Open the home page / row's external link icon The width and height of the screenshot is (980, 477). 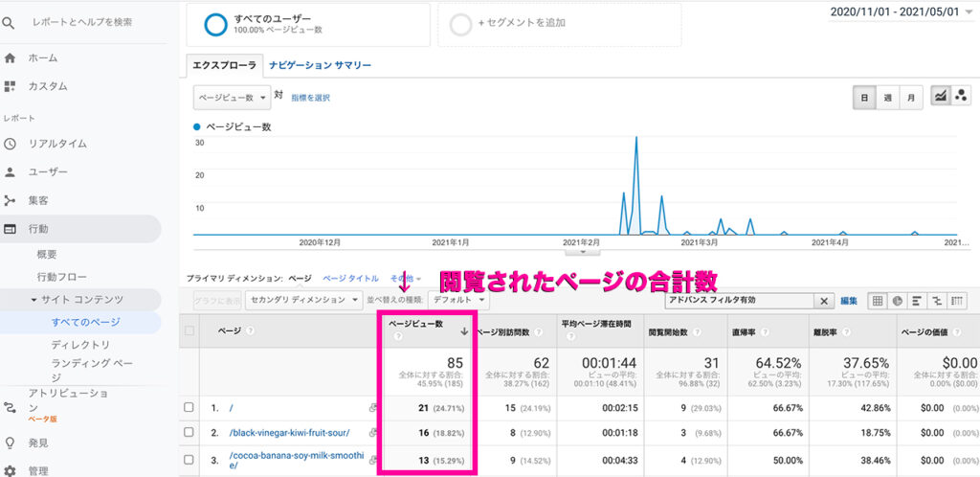(373, 408)
